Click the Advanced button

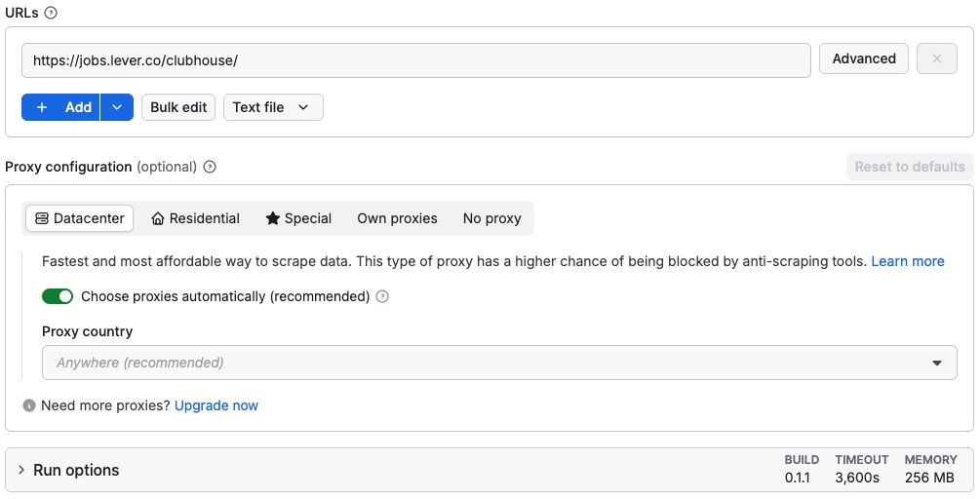[863, 59]
